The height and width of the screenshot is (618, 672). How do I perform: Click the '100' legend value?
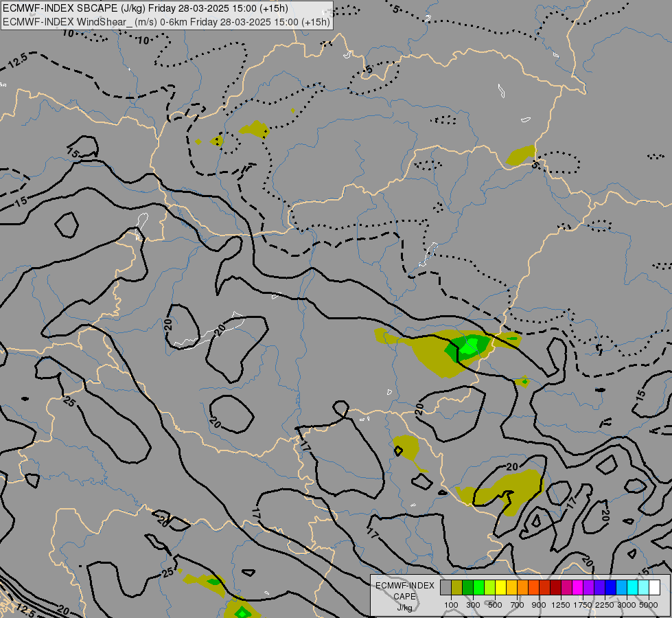(x=451, y=605)
